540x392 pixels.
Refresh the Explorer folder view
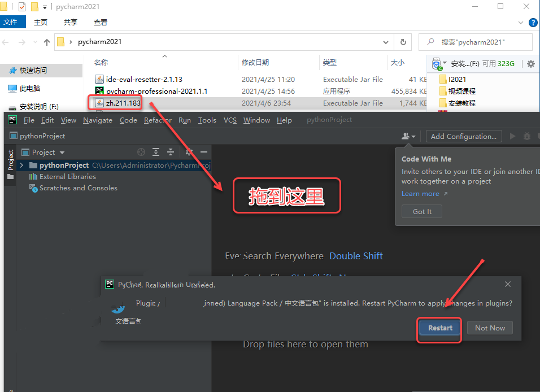403,42
